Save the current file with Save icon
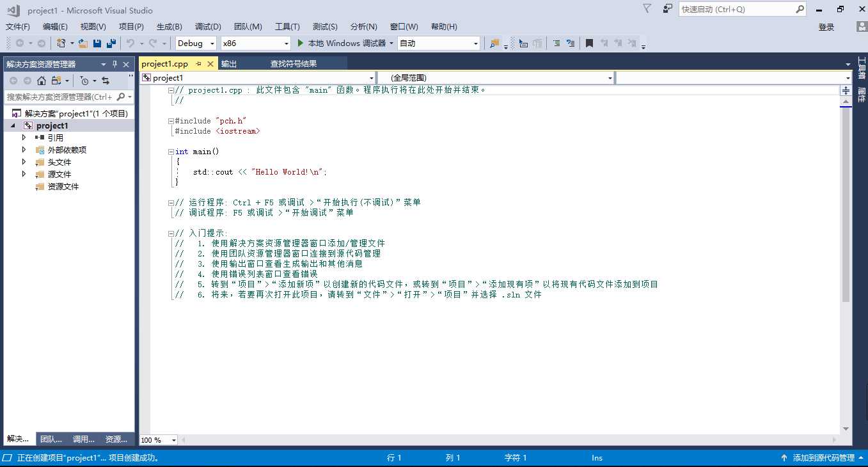Screen dimensions: 868x467 pos(97,44)
